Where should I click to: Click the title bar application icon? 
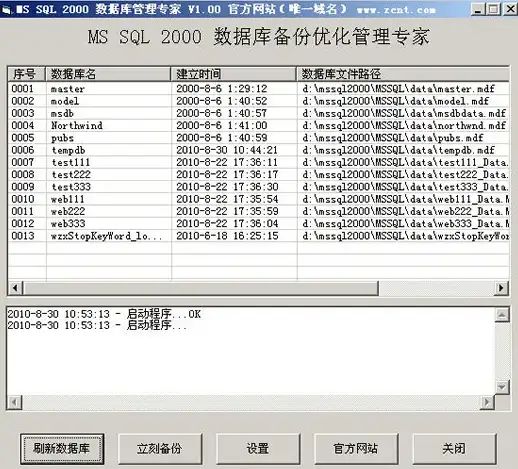[x=7, y=10]
